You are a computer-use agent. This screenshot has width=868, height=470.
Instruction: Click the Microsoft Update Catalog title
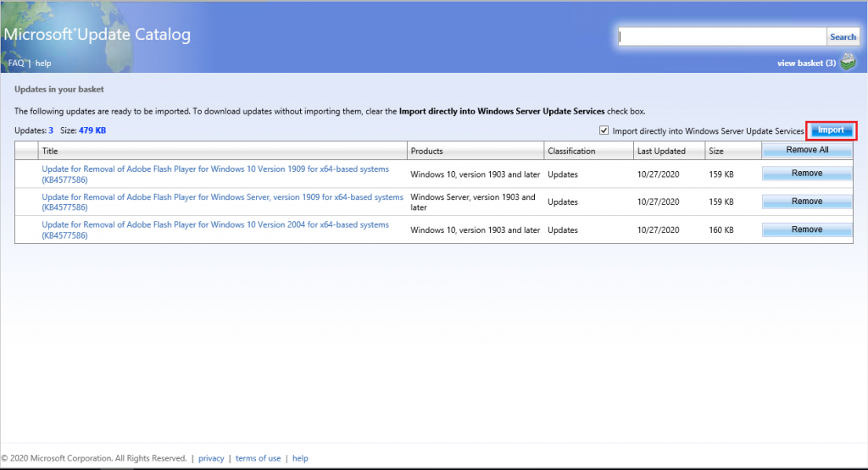point(97,35)
